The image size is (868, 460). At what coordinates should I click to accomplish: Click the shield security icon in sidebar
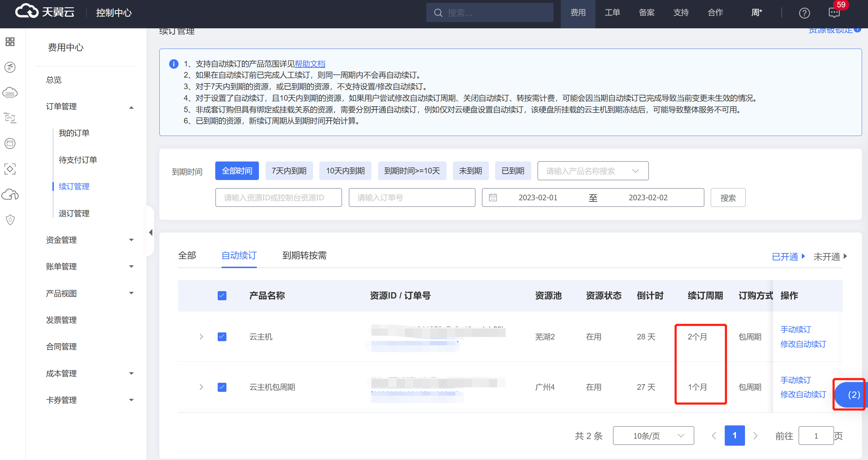[x=10, y=220]
